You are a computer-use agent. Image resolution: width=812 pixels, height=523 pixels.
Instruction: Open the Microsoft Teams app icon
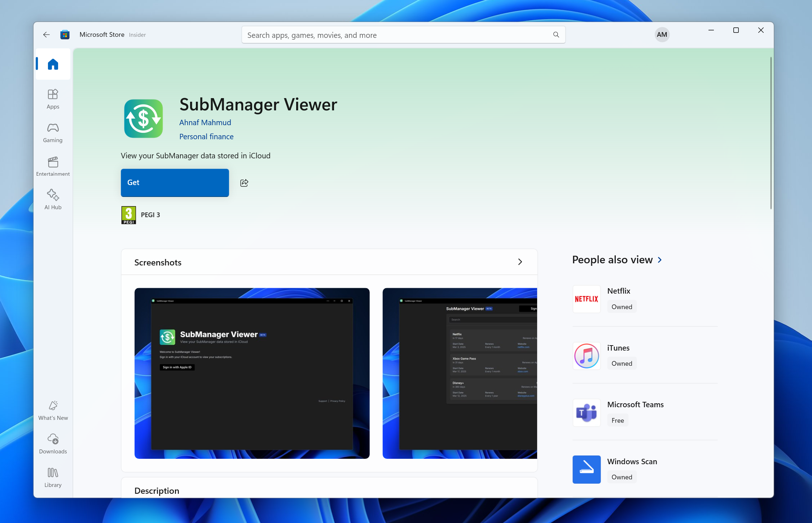(587, 413)
